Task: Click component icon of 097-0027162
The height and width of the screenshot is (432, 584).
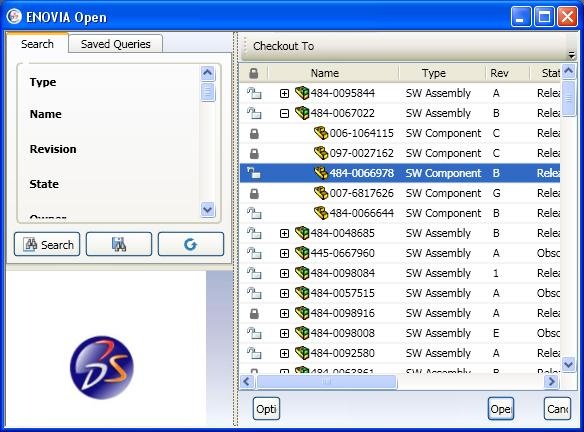Action: coord(321,153)
